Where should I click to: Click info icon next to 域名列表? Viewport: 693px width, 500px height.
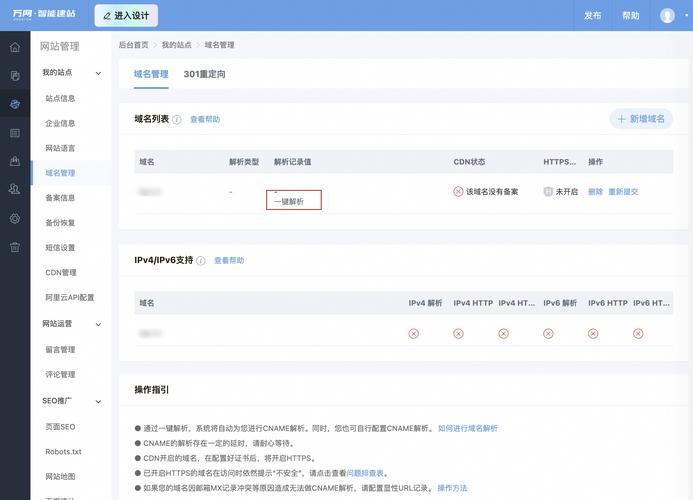pos(177,119)
